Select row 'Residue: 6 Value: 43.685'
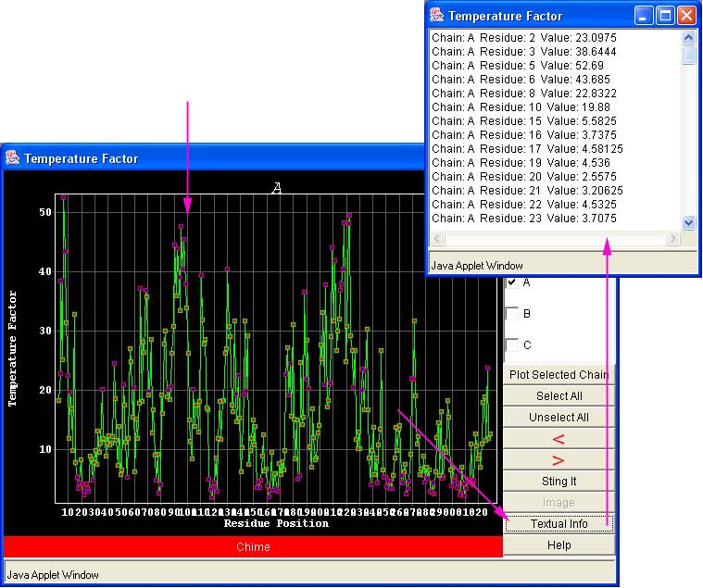The image size is (703, 588). (x=521, y=80)
